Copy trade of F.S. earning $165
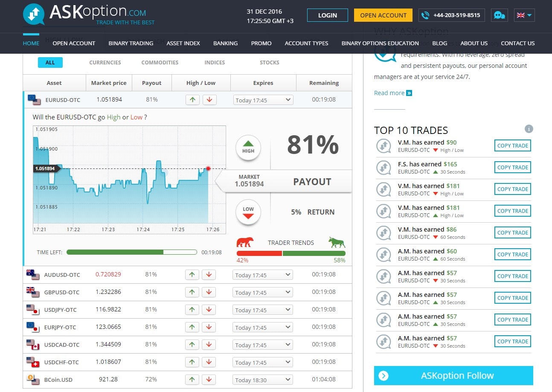Screen dimensions: 552x392 [513, 167]
